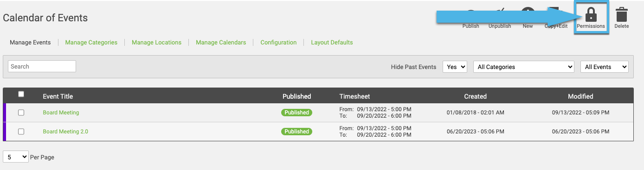Switch to Manage Categories tab
Screen dimensions: 644x170
click(91, 42)
